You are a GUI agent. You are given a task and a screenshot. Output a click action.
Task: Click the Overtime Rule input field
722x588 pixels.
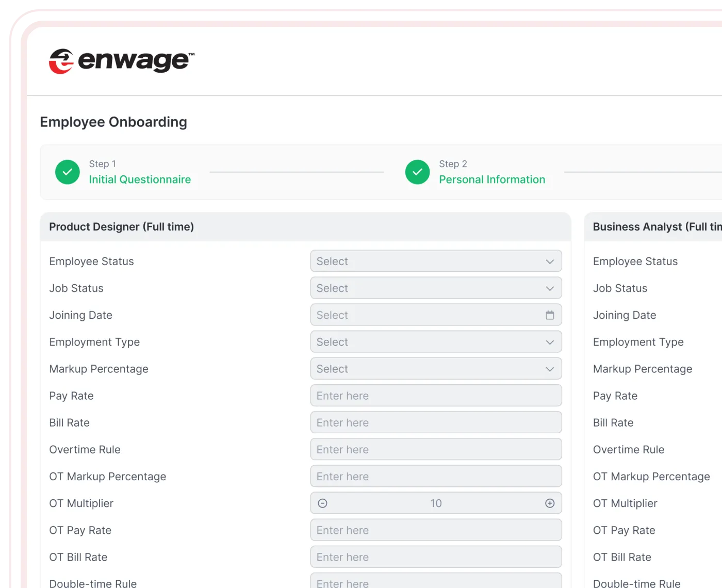[x=436, y=449]
